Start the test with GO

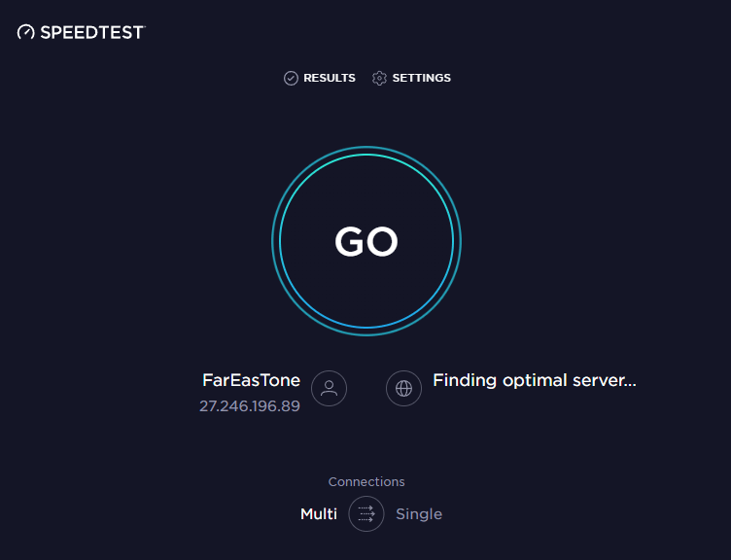(366, 242)
